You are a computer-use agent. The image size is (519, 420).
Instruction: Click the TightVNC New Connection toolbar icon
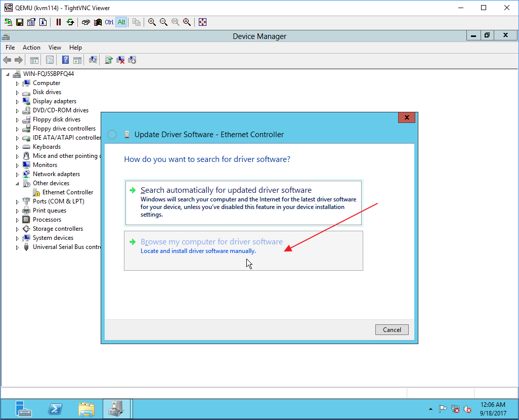tap(8, 22)
